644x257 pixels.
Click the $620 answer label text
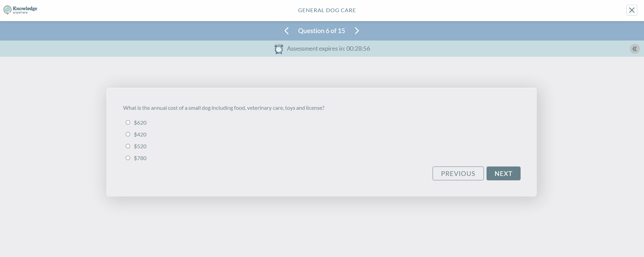click(140, 123)
